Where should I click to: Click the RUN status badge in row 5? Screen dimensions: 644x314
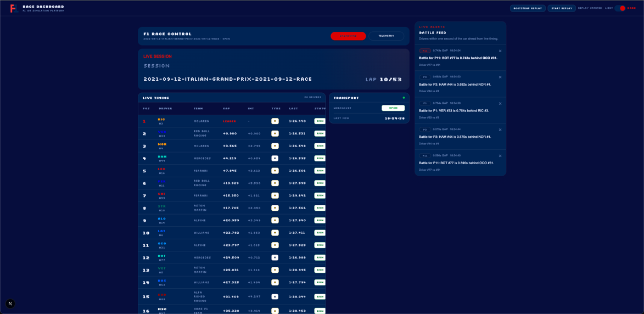tap(320, 171)
